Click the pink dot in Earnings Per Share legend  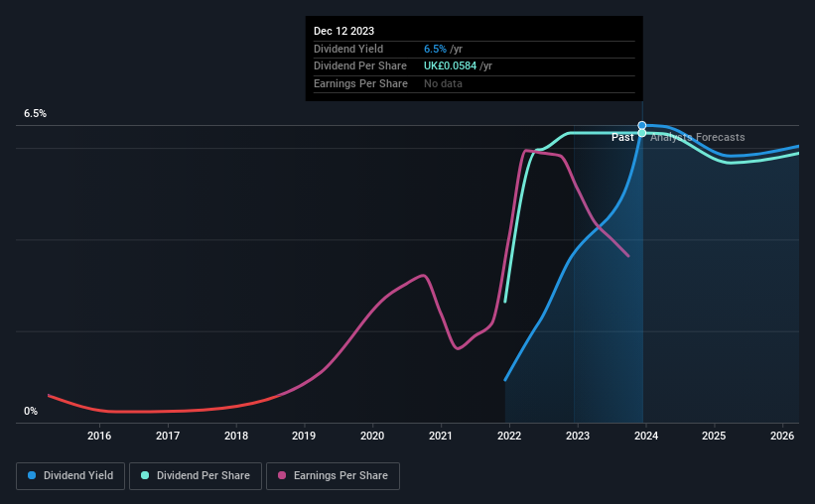click(282, 475)
